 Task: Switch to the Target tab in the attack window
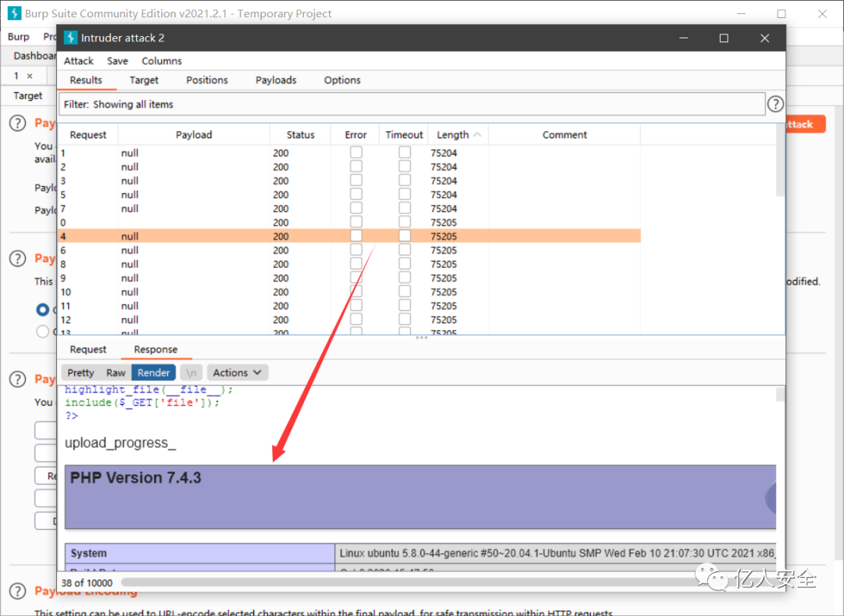pyautogui.click(x=144, y=80)
